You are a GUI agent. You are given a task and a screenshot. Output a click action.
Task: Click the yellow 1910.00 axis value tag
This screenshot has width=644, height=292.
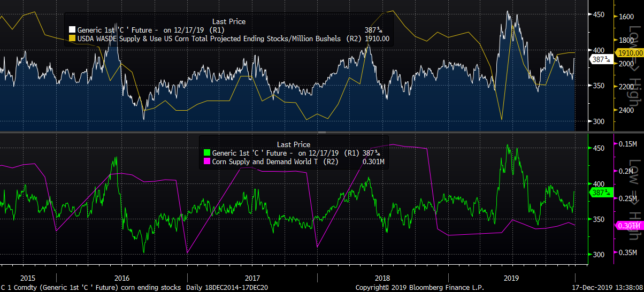coord(628,52)
